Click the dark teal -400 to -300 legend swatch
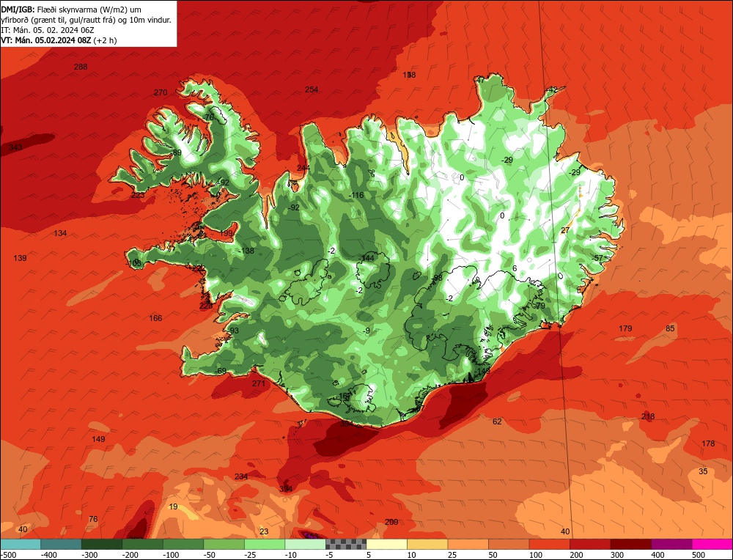Screen dimensions: 733x560 coord(61,544)
